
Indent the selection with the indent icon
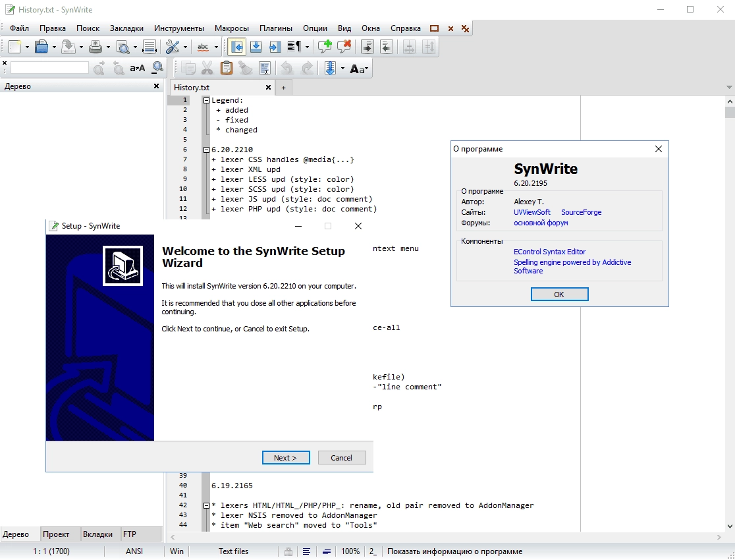click(x=367, y=46)
